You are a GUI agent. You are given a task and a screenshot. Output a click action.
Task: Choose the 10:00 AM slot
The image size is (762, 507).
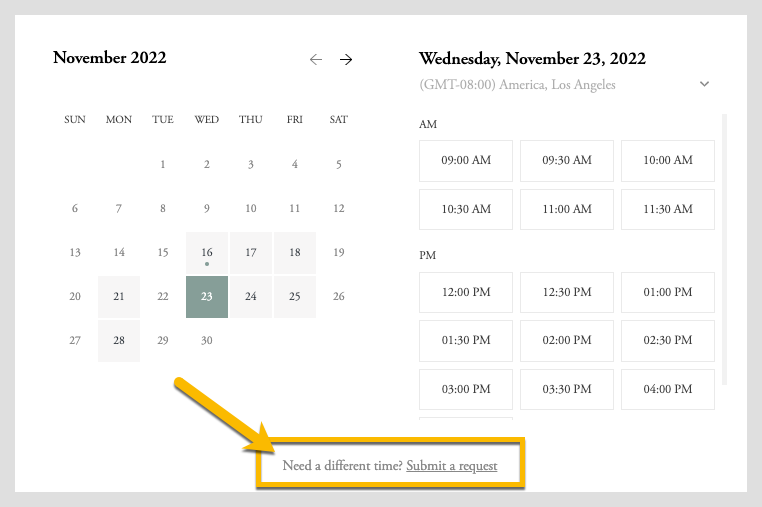click(x=668, y=160)
